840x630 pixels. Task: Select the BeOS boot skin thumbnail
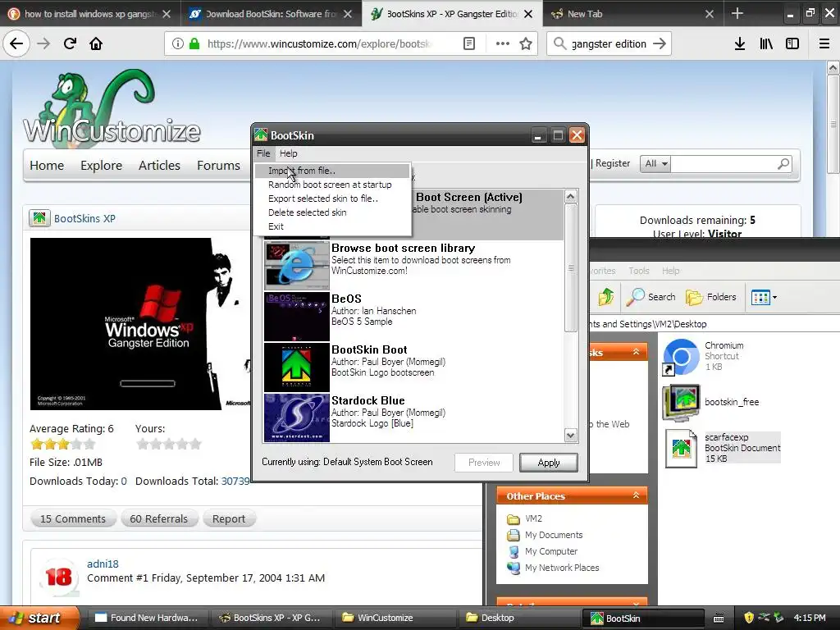pos(296,317)
